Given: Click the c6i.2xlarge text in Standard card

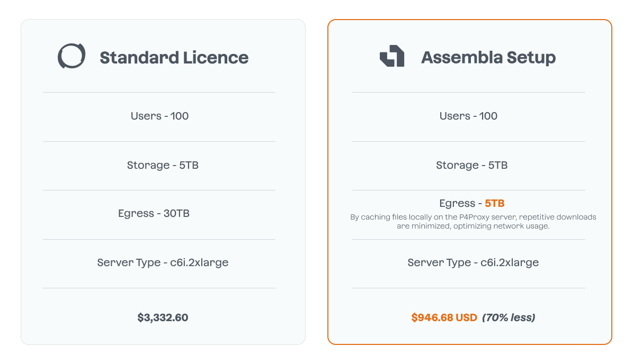Looking at the screenshot, I should point(199,262).
